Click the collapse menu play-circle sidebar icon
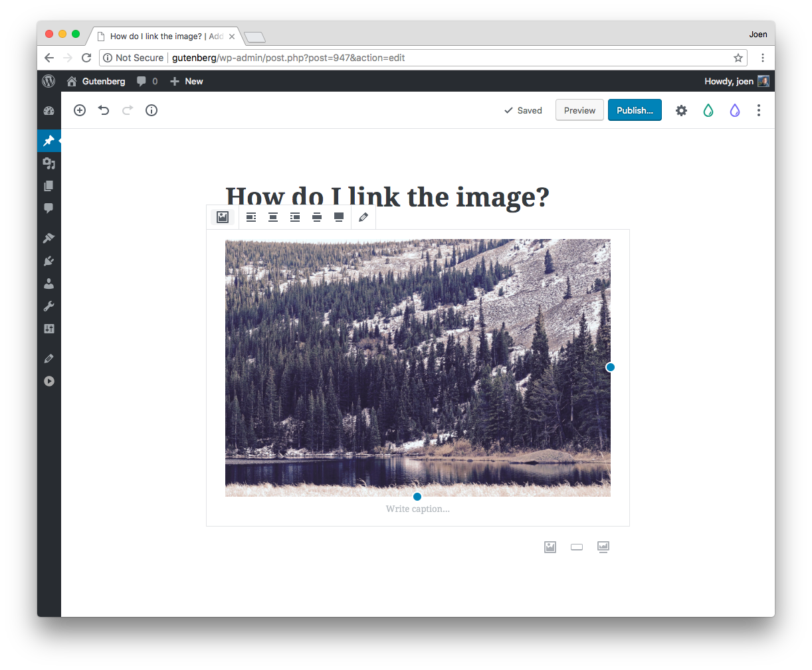This screenshot has height=670, width=812. pos(49,381)
